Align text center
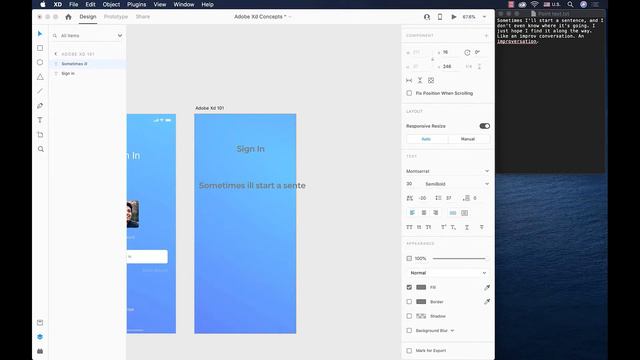Screen dimensions: 640x360 point(424,213)
